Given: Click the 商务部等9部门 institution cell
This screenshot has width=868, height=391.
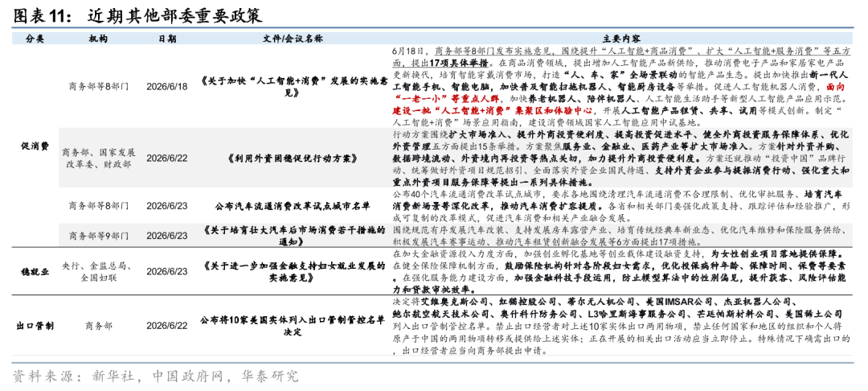Looking at the screenshot, I should coord(99,236).
